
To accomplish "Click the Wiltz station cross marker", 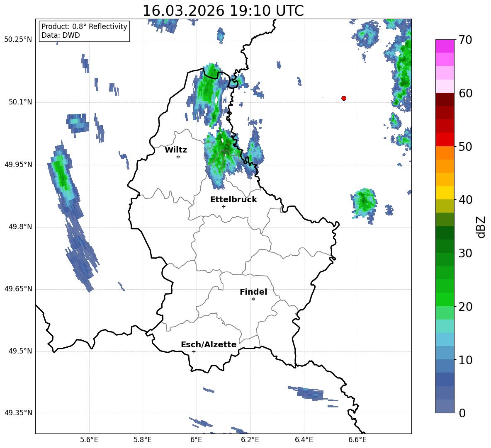I will point(178,157).
